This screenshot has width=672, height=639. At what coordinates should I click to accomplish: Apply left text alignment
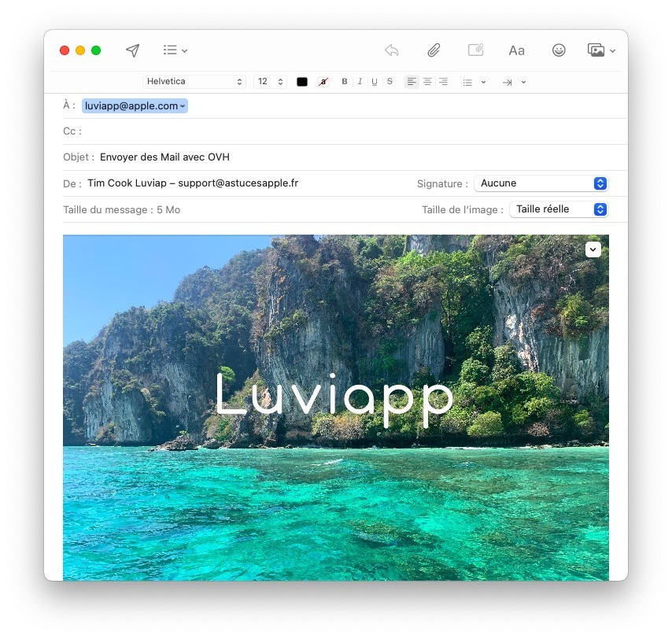[x=411, y=81]
